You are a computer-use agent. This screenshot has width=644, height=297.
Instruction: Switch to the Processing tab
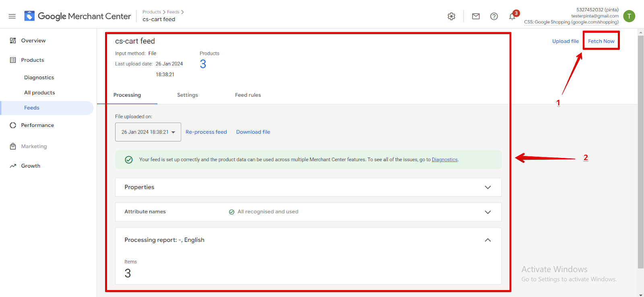tap(127, 95)
